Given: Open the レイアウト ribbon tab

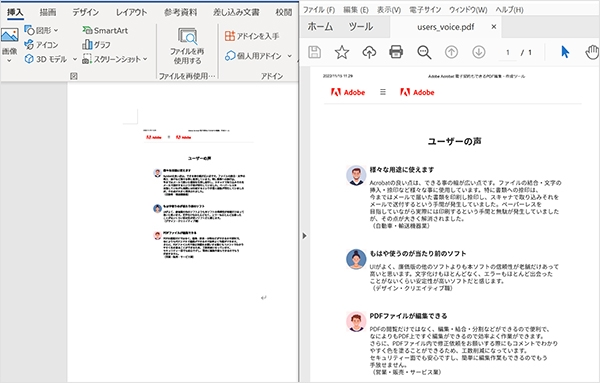Looking at the screenshot, I should coord(131,12).
